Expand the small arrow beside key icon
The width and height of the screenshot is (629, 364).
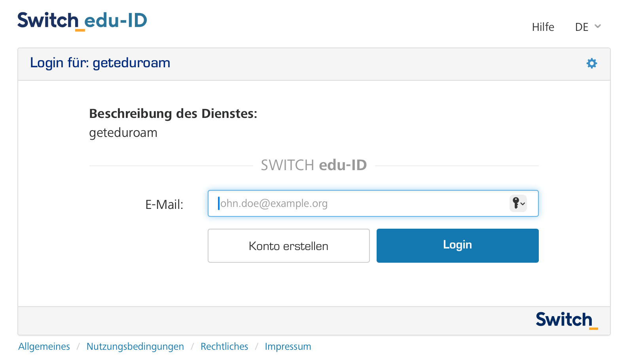point(523,204)
